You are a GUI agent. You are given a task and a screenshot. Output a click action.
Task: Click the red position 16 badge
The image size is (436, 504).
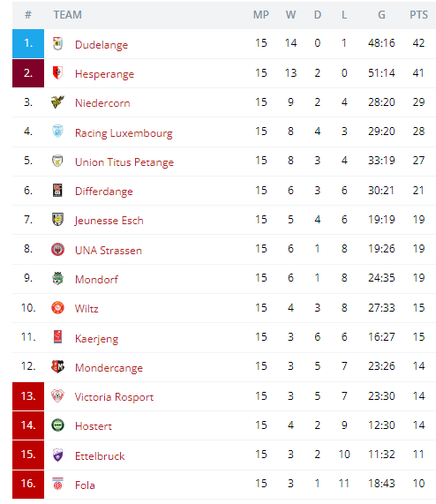point(28,484)
